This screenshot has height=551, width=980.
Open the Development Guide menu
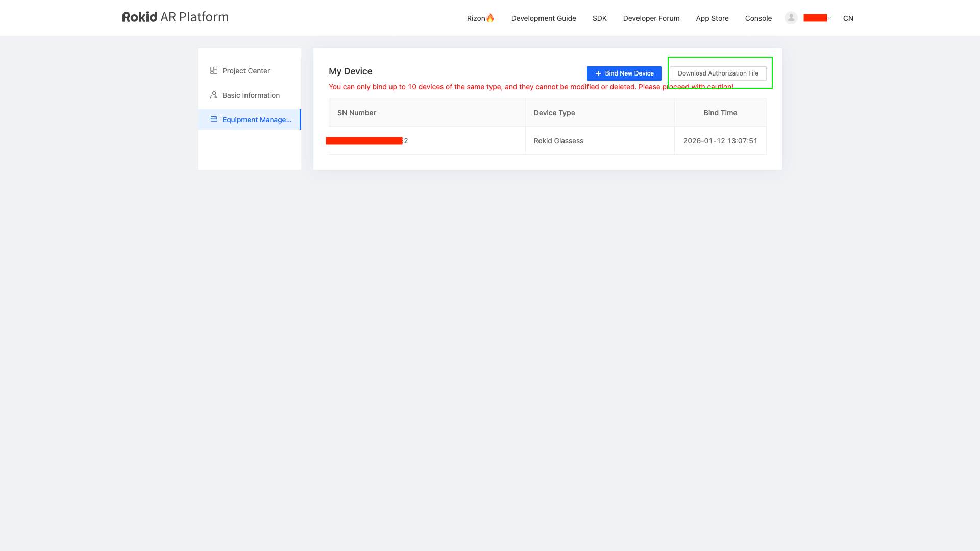(544, 18)
